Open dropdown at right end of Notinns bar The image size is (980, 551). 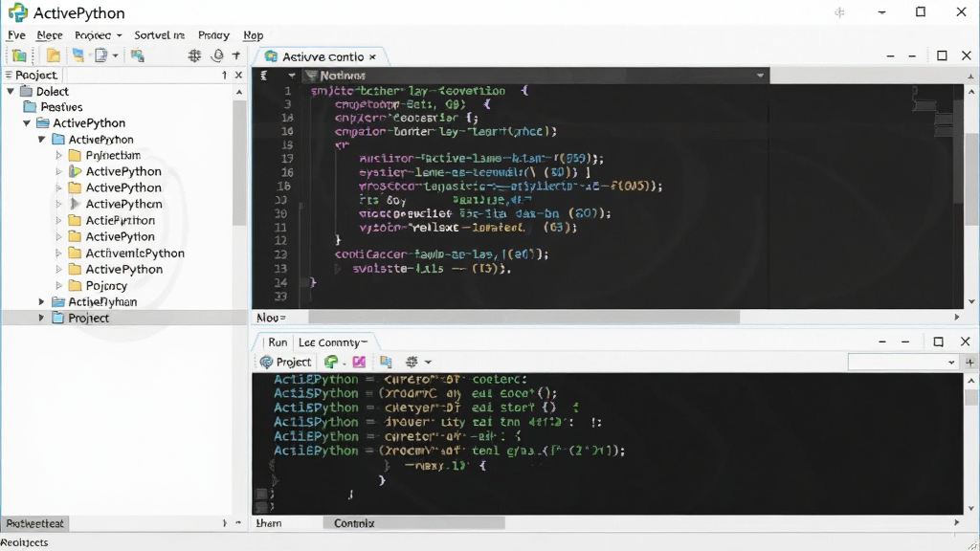[x=760, y=76]
